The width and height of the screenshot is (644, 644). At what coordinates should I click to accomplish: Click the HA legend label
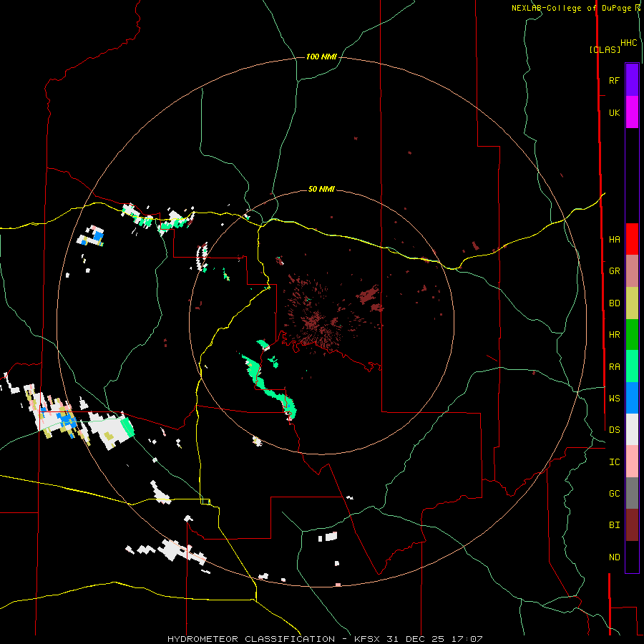coord(615,240)
